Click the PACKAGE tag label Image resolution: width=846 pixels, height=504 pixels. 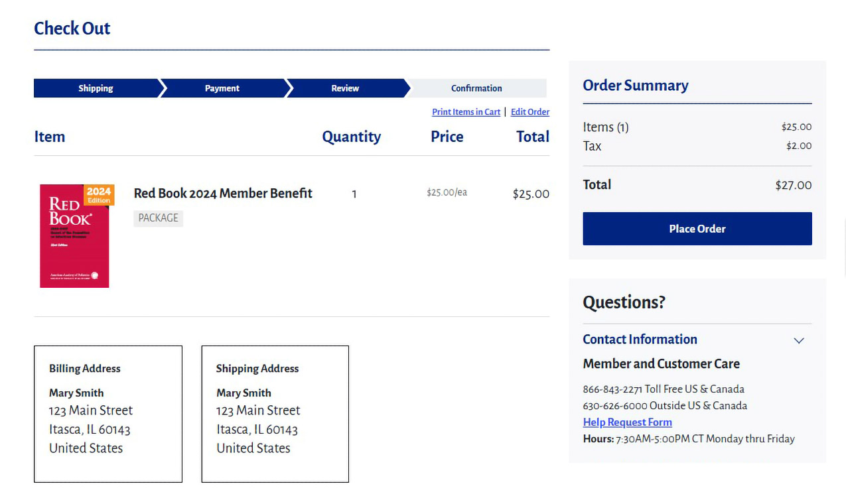[158, 218]
